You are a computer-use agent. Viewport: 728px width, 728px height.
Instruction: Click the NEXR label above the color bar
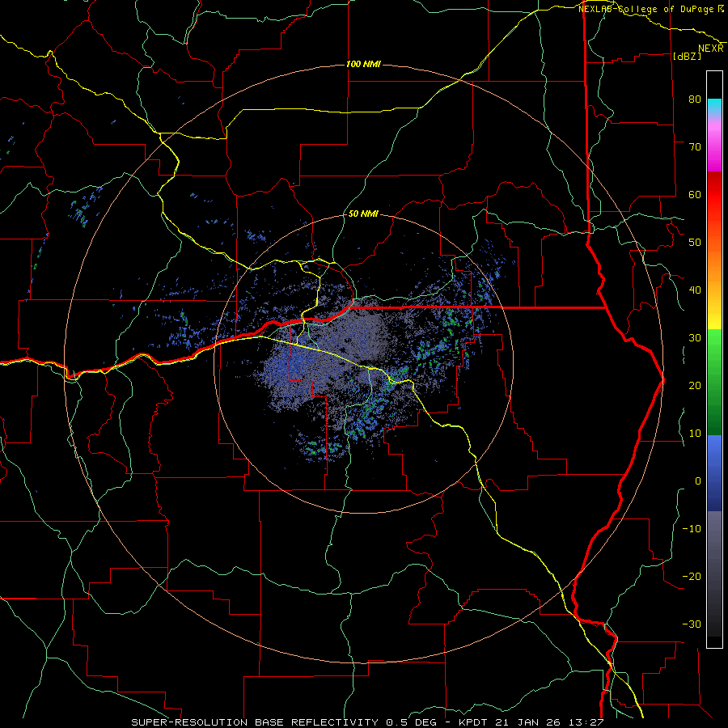point(710,49)
